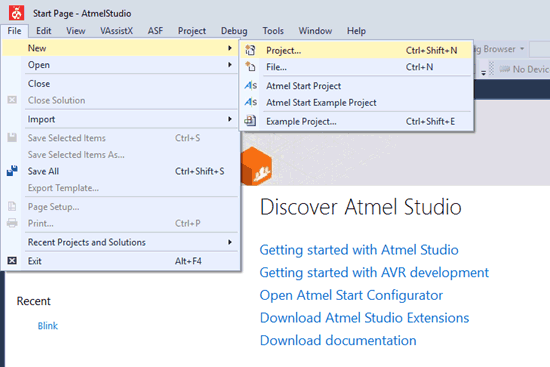This screenshot has height=367, width=550.
Task: Open the Edit menu
Action: (43, 31)
